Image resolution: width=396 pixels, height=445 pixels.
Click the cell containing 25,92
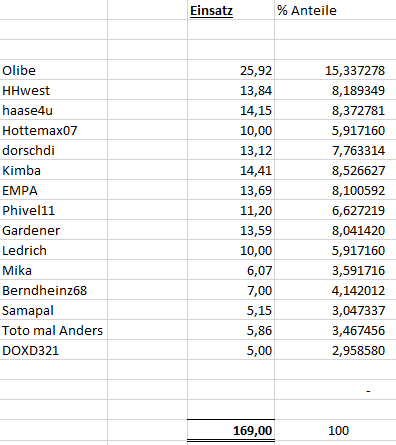tap(231, 70)
